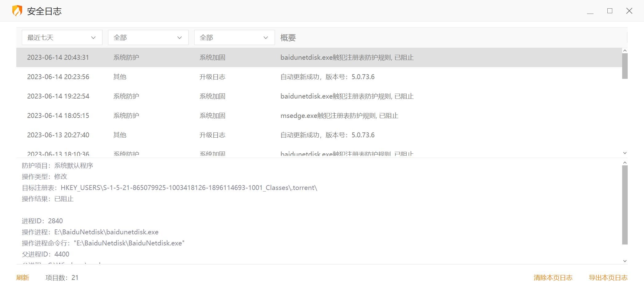The image size is (644, 291).
Task: Click 清除本页日志 to clear logs
Action: click(553, 277)
